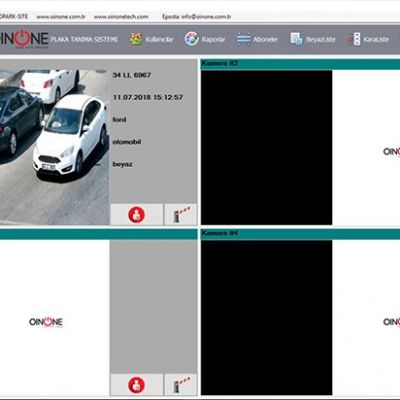Click the BeyazListe menu label
Screen dimensions: 400x400
click(321, 40)
